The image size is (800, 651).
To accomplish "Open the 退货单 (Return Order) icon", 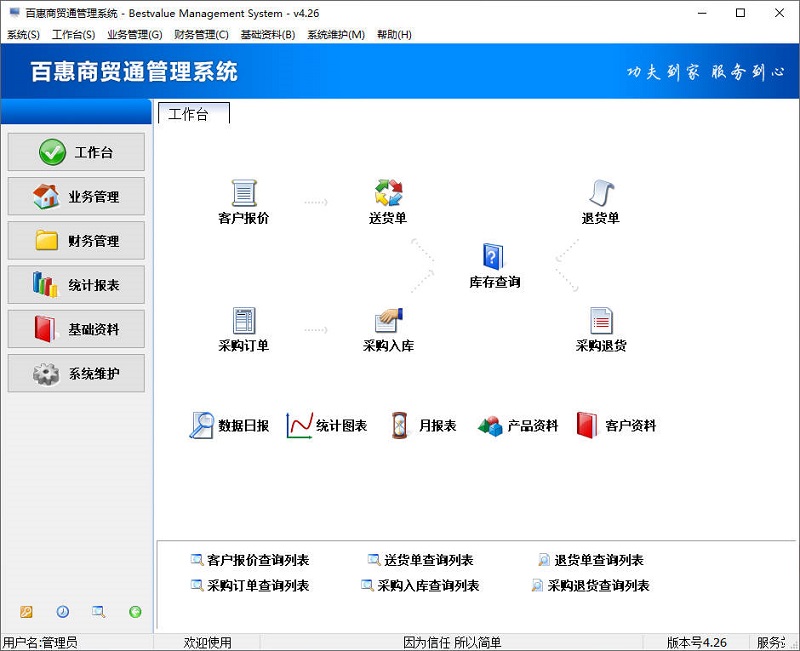I will coord(601,195).
